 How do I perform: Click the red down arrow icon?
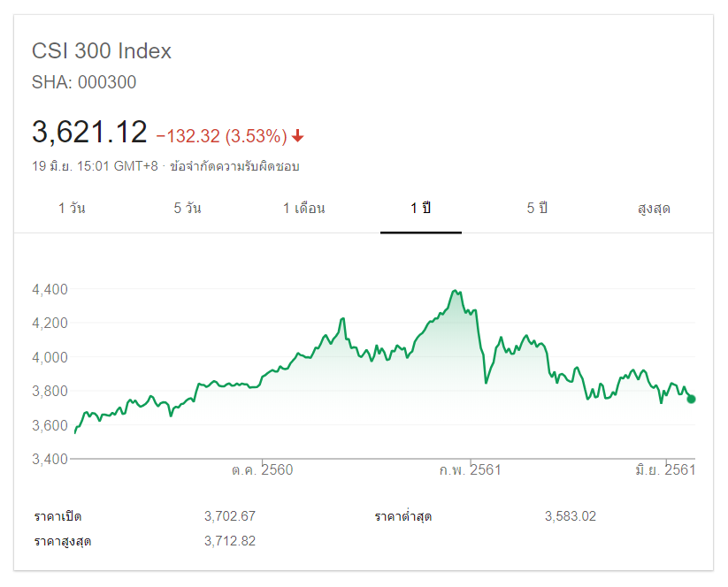[x=298, y=136]
